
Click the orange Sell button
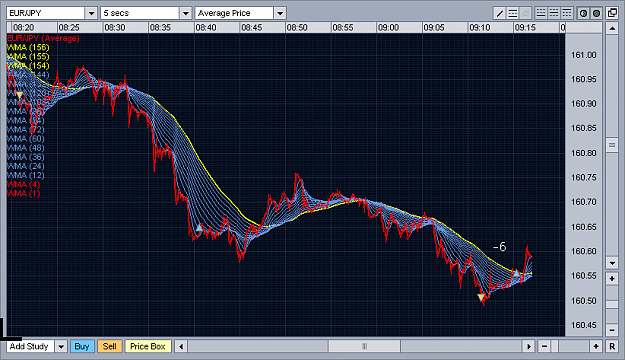tap(110, 346)
